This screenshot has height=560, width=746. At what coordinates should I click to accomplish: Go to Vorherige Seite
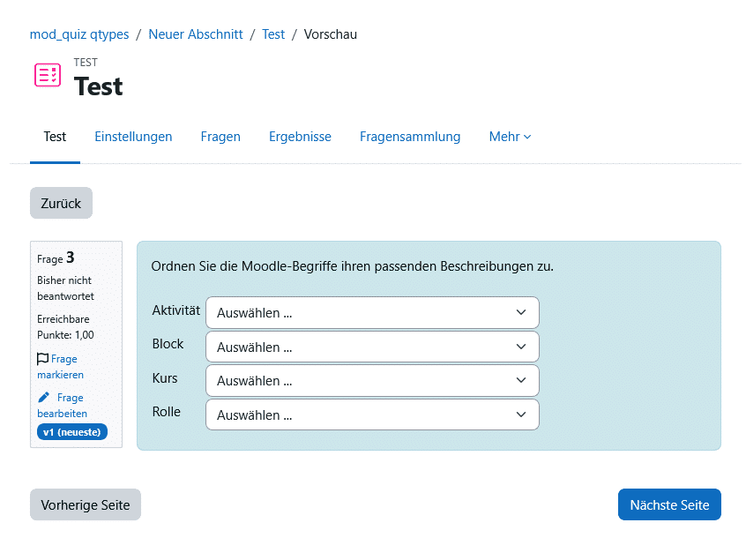(86, 504)
